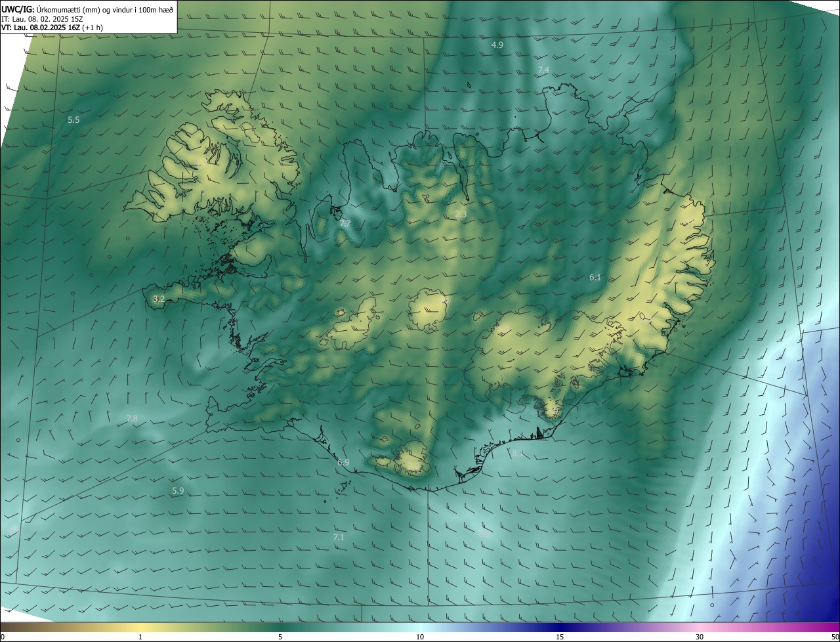Screen dimensions: 840x642
Task: Click the 15 tick label on the color scale
Action: coord(560,637)
